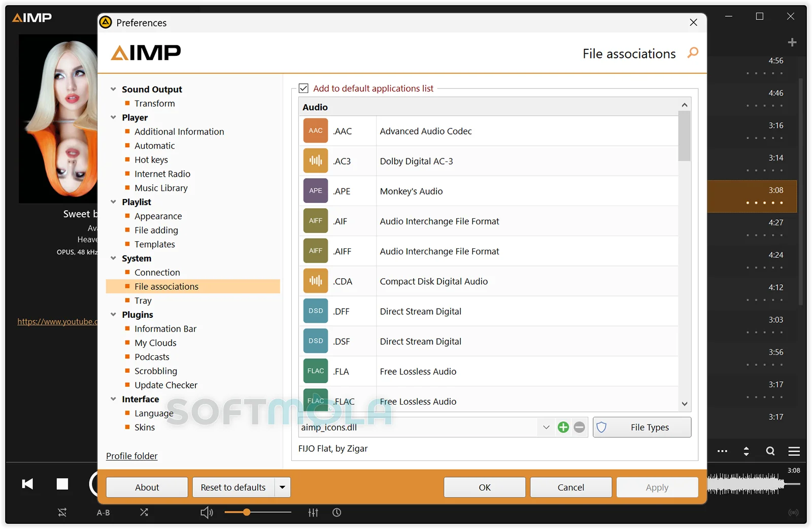Open the Internet Radio settings page

click(162, 174)
